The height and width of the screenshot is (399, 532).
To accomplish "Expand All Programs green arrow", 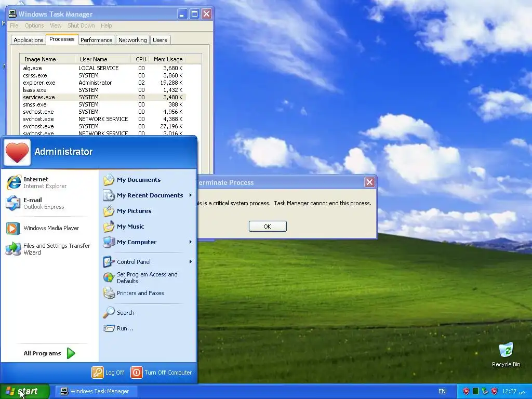I will (71, 353).
